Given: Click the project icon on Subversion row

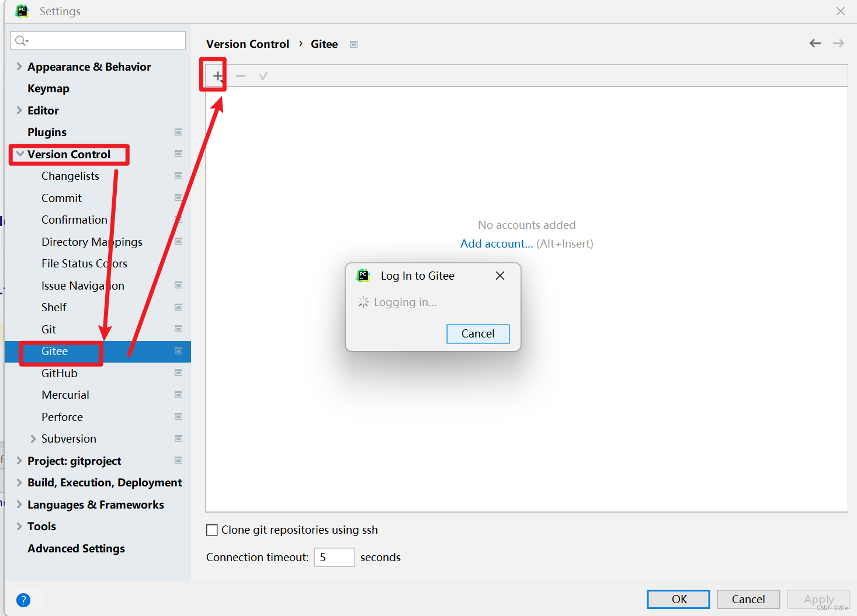Looking at the screenshot, I should (x=179, y=438).
